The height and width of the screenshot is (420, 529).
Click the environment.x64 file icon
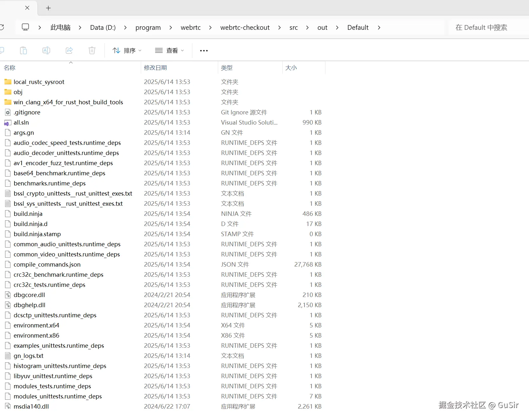(8, 325)
